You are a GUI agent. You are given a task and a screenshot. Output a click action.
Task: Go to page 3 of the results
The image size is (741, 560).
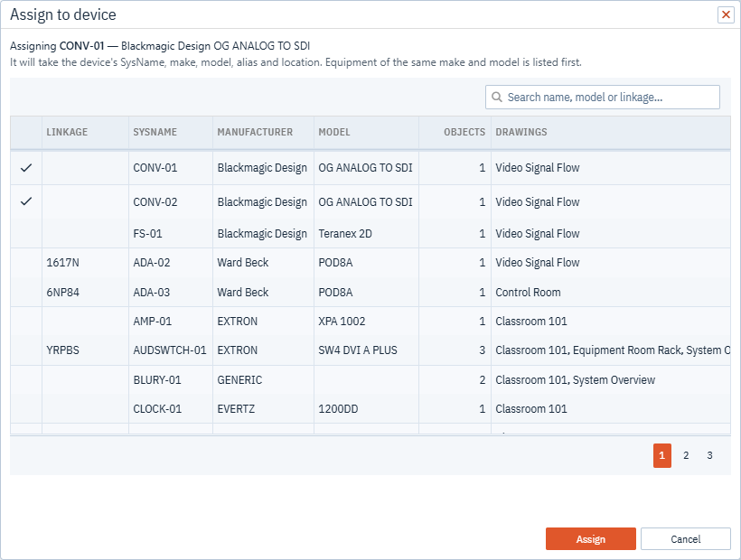[x=709, y=455]
